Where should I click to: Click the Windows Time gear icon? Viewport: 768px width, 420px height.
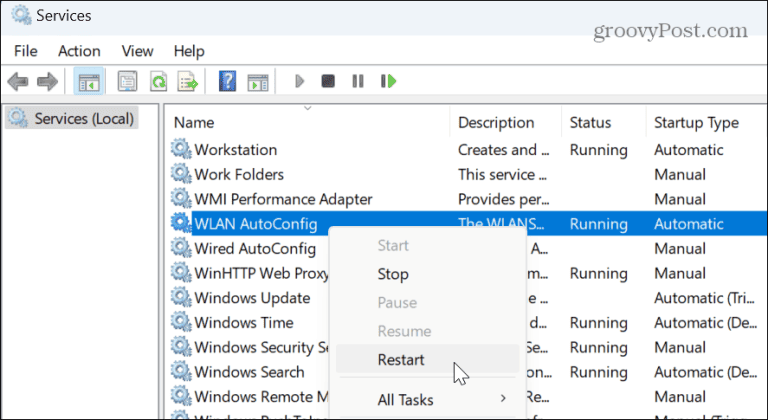pyautogui.click(x=181, y=322)
